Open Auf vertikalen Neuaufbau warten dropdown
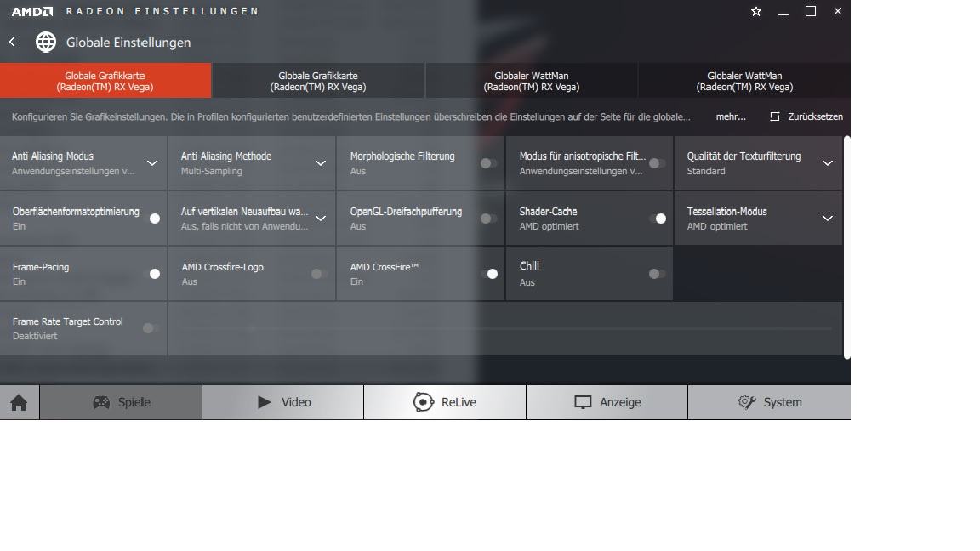This screenshot has height=551, width=980. pos(321,218)
